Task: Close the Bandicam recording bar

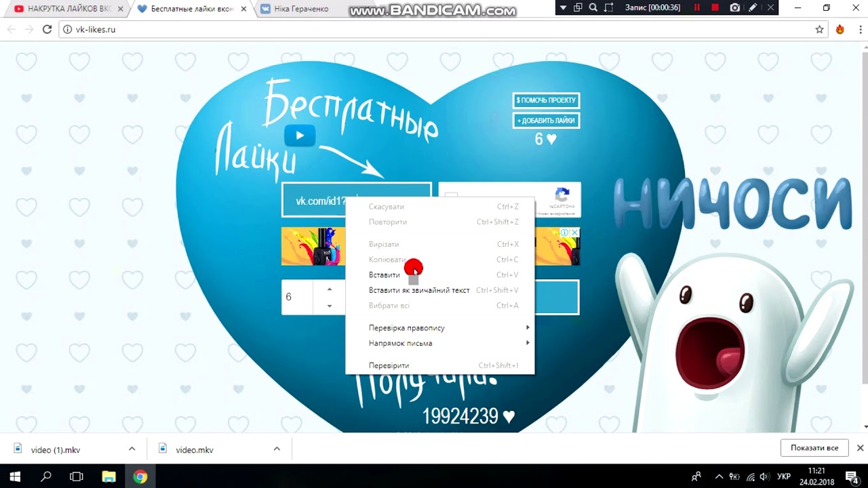Action: pos(770,7)
